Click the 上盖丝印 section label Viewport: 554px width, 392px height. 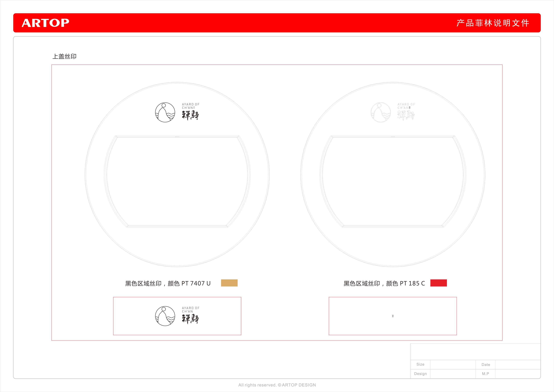64,56
